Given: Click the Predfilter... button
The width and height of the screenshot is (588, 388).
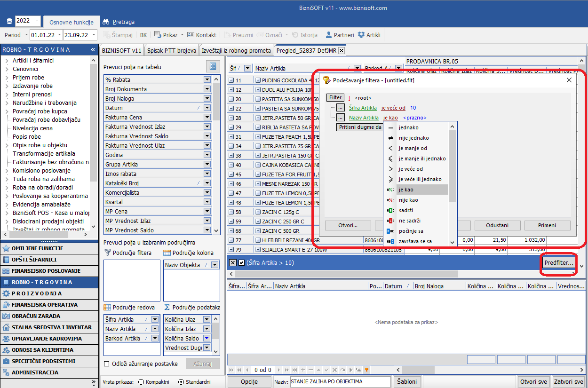Looking at the screenshot, I should (558, 263).
